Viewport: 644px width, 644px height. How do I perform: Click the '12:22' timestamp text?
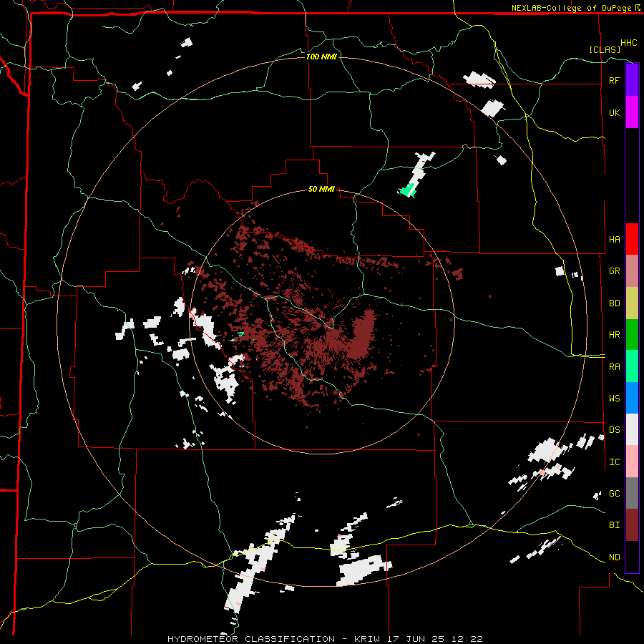point(467,639)
